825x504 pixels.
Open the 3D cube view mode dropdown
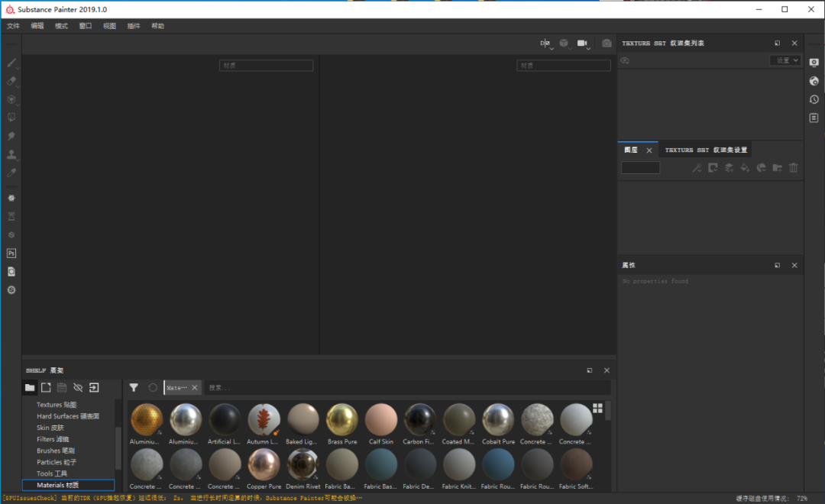(x=565, y=44)
